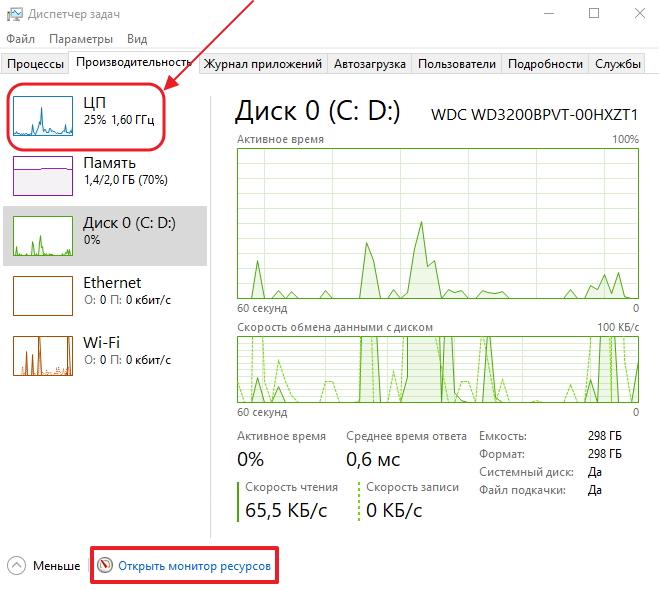Image resolution: width=659 pixels, height=590 pixels.
Task: Select the Wi-Fi mini graph
Action: click(x=43, y=356)
